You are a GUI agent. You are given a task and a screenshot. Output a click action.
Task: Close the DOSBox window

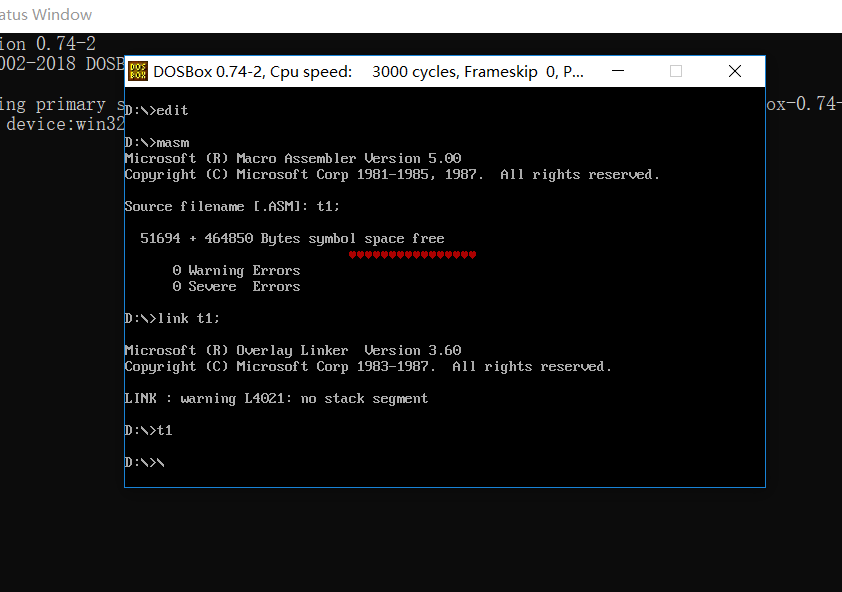(x=735, y=71)
